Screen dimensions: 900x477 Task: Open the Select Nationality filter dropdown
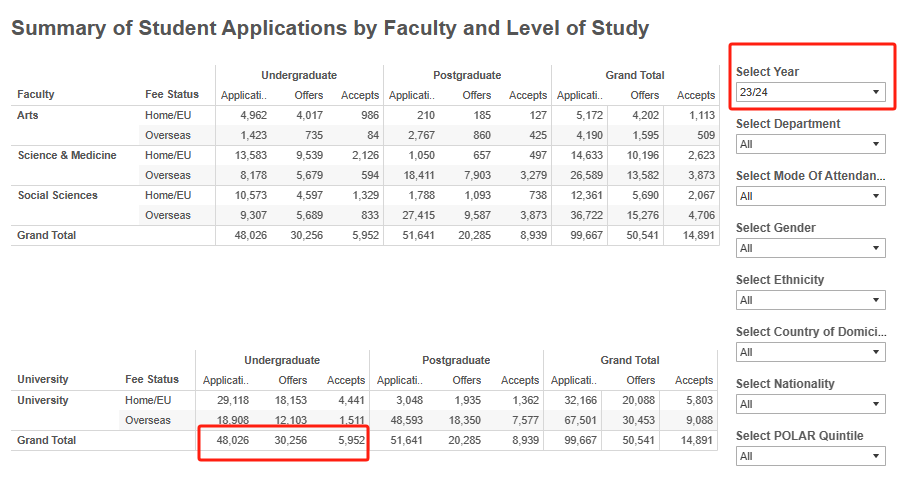[x=810, y=404]
